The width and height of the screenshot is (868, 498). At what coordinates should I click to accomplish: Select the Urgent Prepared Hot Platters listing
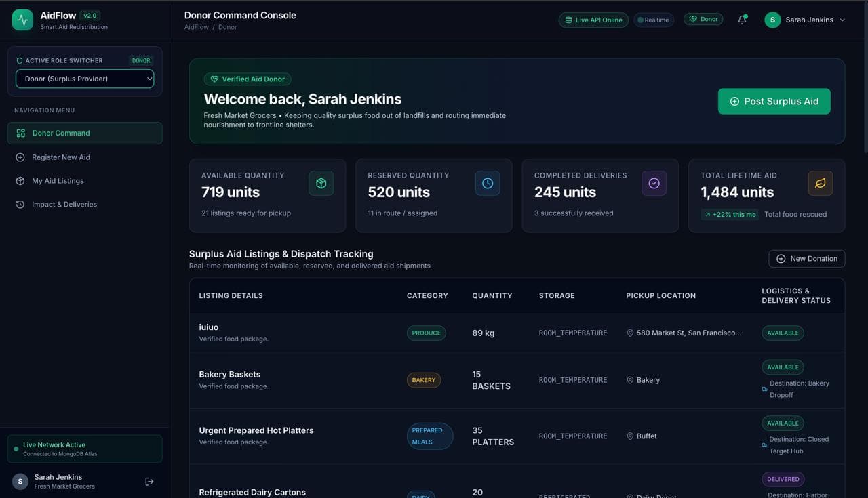[256, 430]
